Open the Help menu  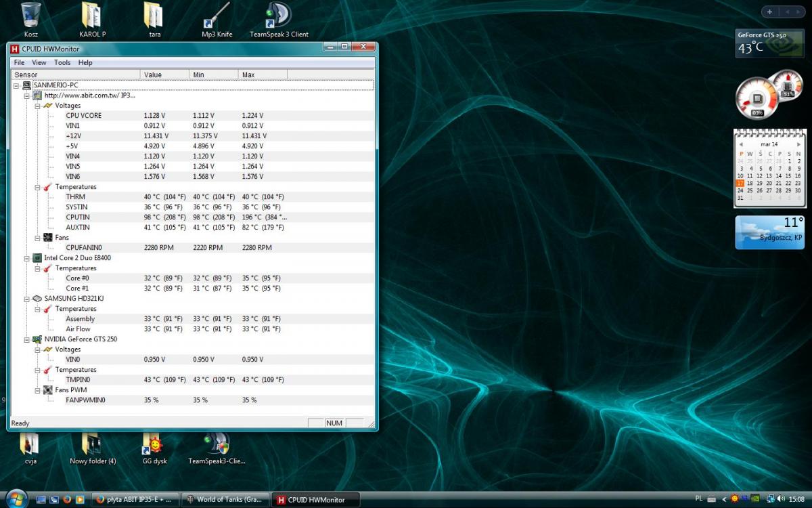85,62
